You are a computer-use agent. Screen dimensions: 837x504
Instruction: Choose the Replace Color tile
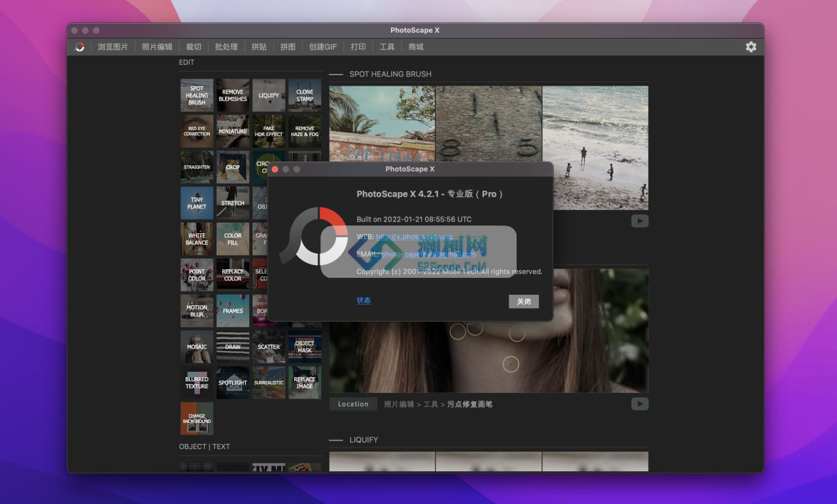[x=233, y=275]
